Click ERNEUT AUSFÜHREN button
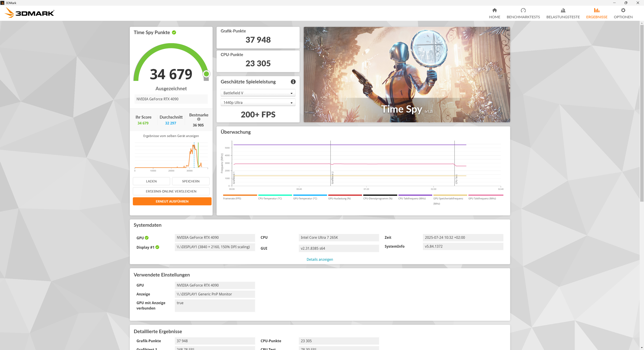The image size is (644, 350). [172, 201]
